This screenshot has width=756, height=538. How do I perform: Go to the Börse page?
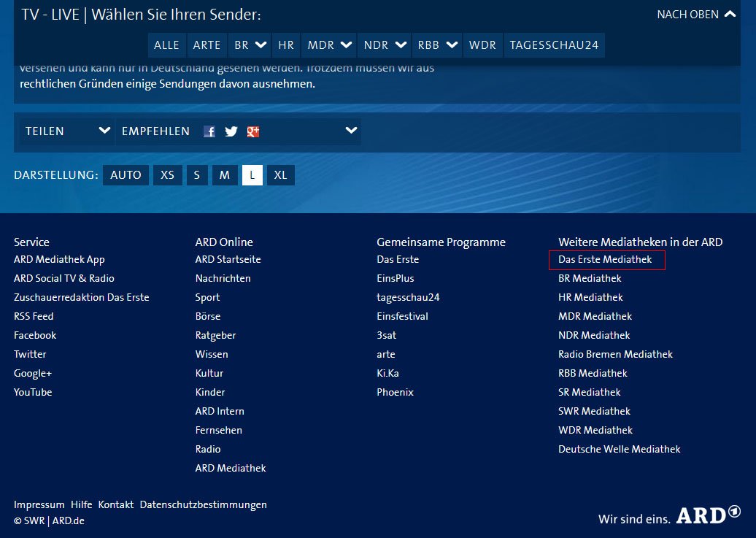coord(208,317)
